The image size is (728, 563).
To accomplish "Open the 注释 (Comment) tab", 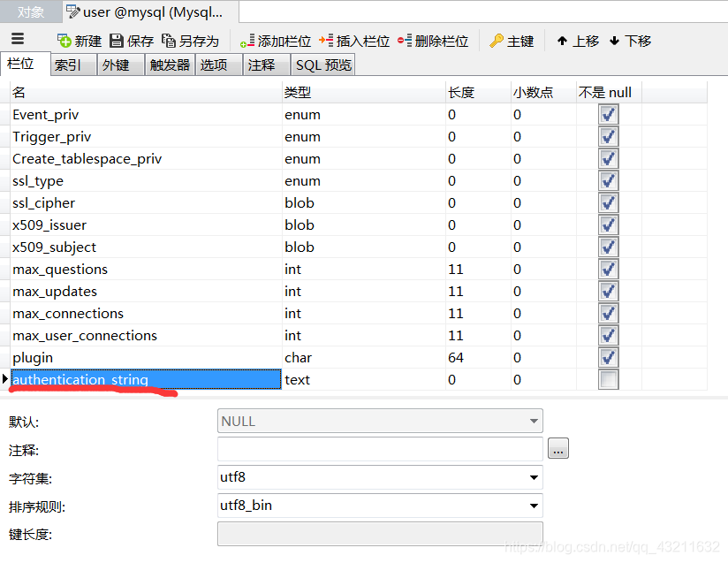I will [x=267, y=65].
